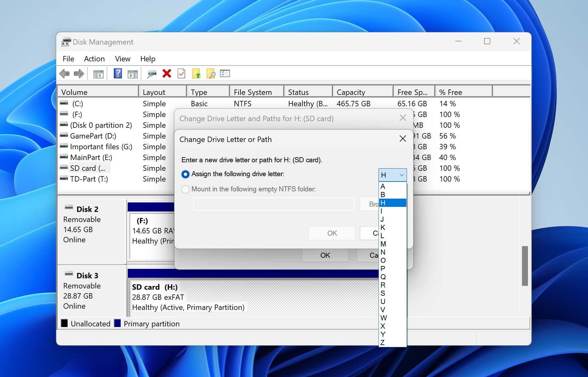
Task: Click the Forward arrow toolbar icon
Action: 79,74
